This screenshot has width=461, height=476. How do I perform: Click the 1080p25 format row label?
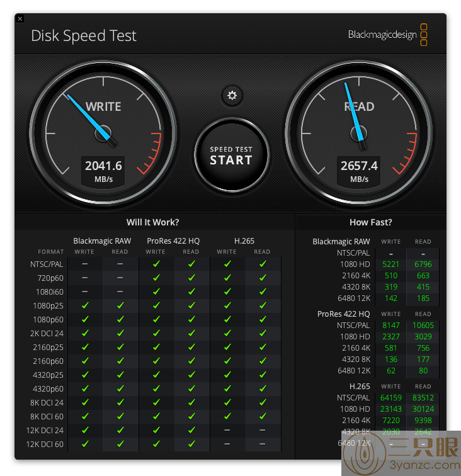[x=48, y=306]
